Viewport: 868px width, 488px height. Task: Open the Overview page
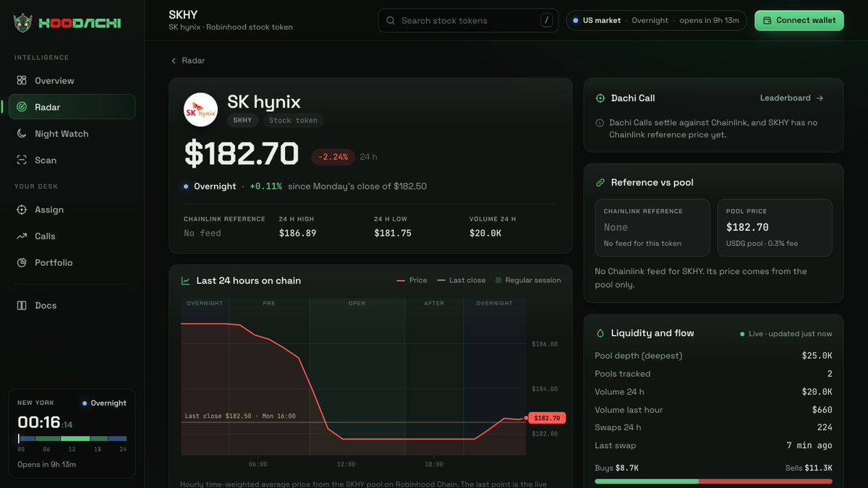click(72, 80)
